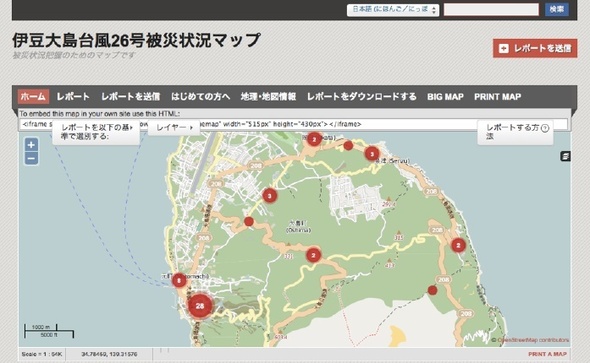Click the PRINT A MAP link below map

click(547, 354)
